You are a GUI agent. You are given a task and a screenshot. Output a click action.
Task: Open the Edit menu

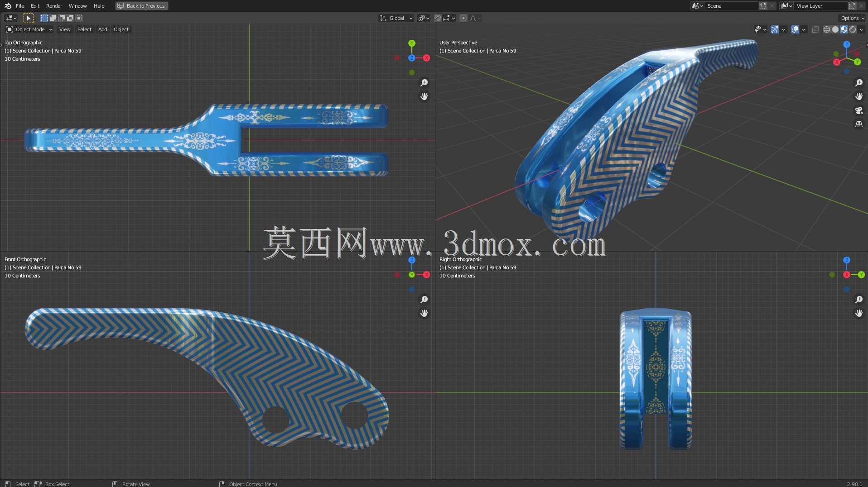click(35, 6)
